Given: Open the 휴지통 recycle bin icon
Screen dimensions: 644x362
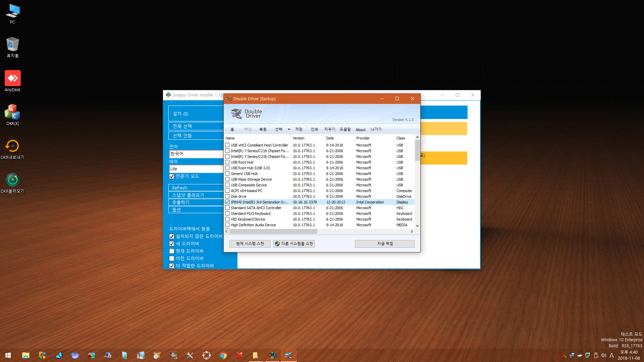Looking at the screenshot, I should (12, 47).
